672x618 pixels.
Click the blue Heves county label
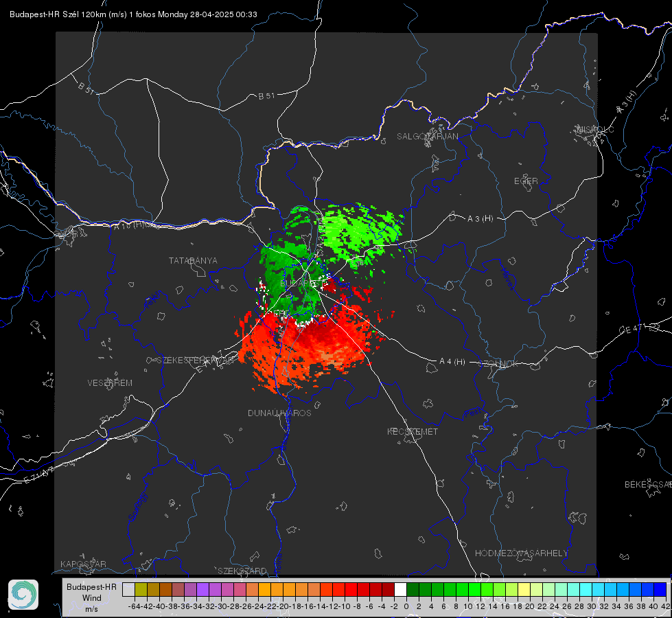tap(507, 279)
